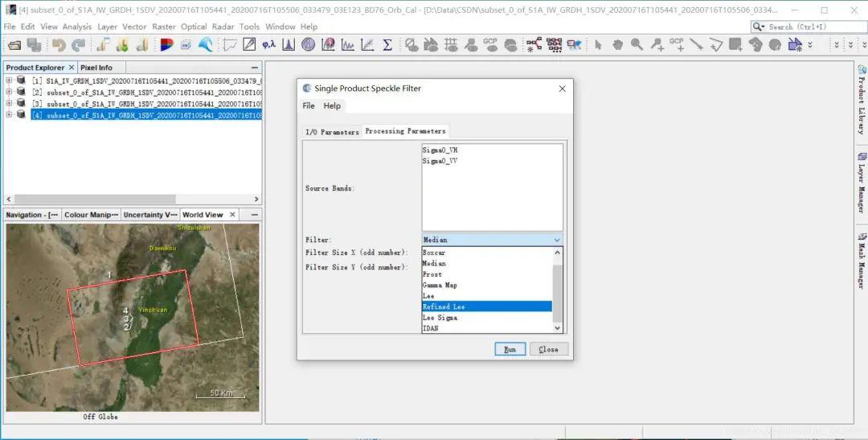This screenshot has height=440, width=868.
Task: Click the Geo-Coding phi-lambda icon
Action: pyautogui.click(x=268, y=45)
